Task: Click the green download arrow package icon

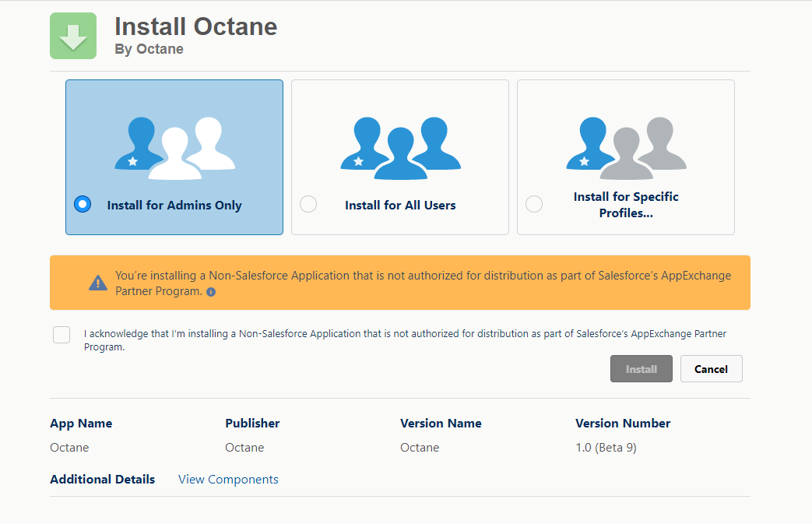Action: coord(73,36)
